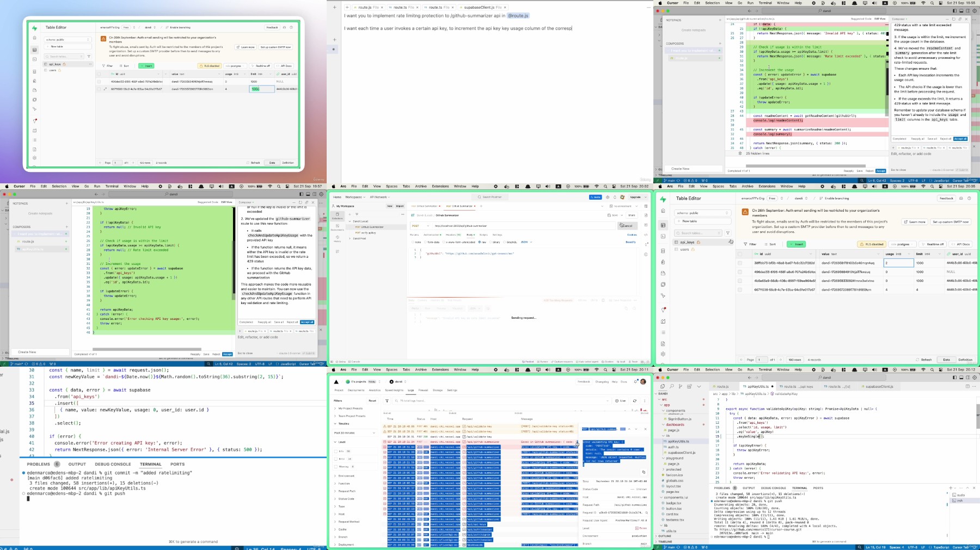This screenshot has width=980, height=550.
Task: Click the Supabase logo in the four-row Supabase window
Action: click(663, 199)
